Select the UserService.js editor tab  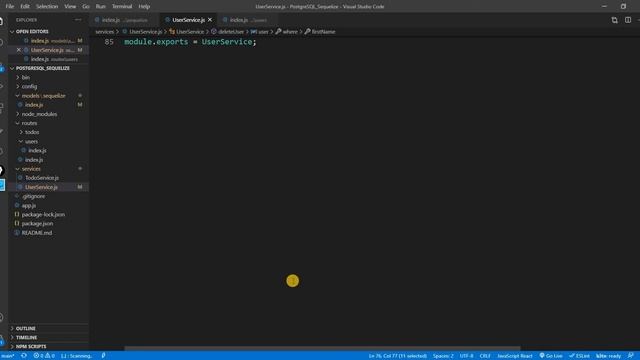(x=188, y=20)
